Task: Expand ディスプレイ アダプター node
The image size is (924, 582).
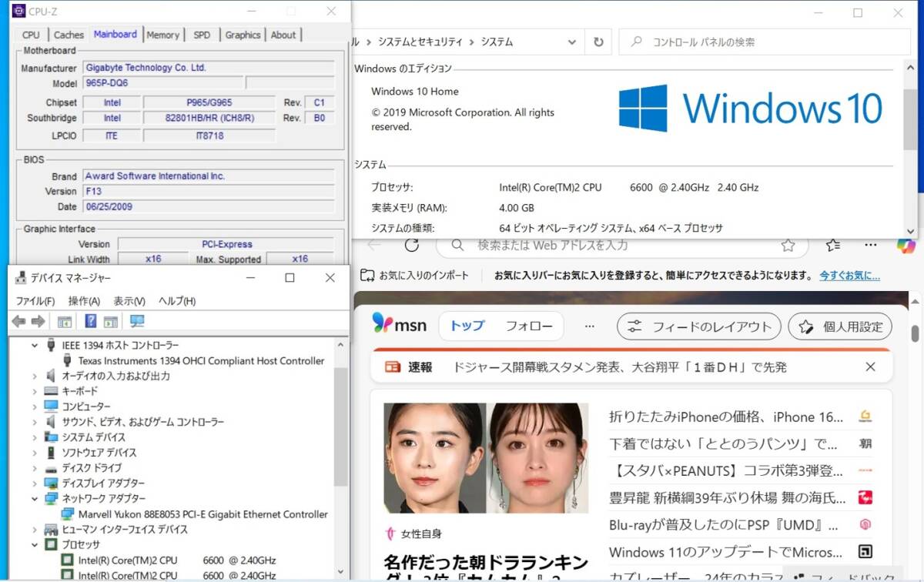Action: [x=35, y=483]
